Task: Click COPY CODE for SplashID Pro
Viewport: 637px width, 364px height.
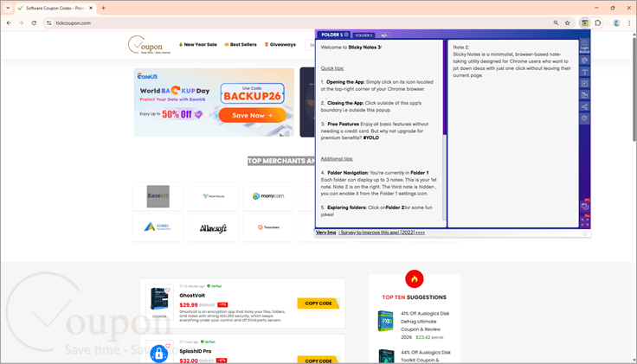Action: point(318,360)
